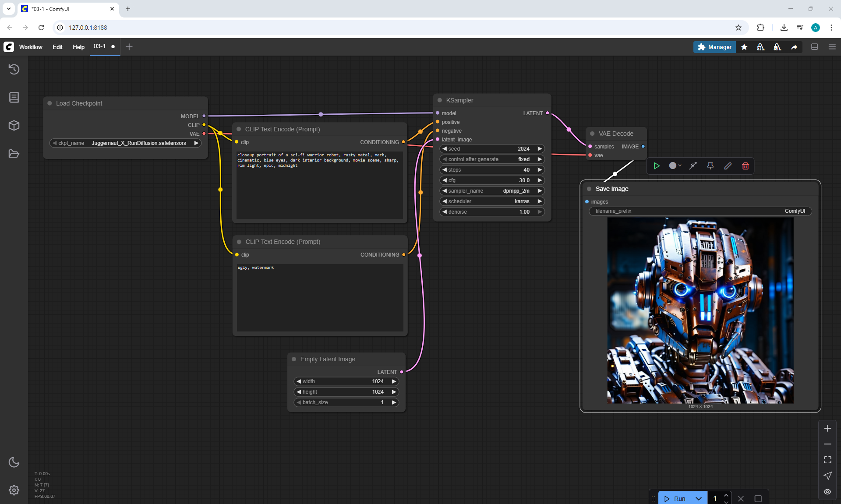The height and width of the screenshot is (504, 841).
Task: Click the Manager button
Action: click(x=714, y=47)
